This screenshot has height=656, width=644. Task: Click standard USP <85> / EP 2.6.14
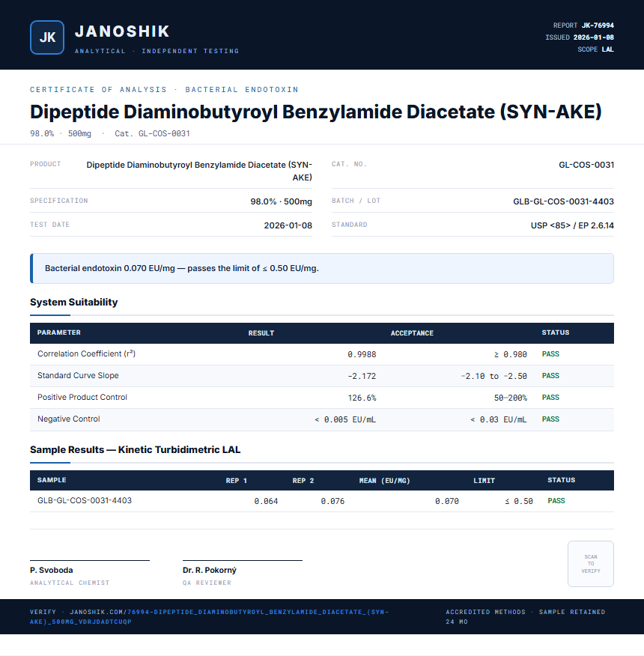(572, 225)
